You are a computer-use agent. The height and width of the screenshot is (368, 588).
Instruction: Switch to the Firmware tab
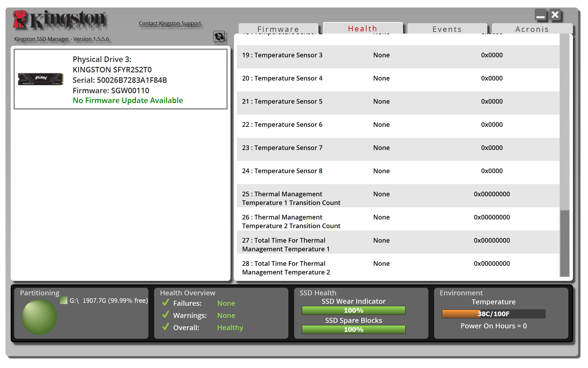[x=278, y=29]
